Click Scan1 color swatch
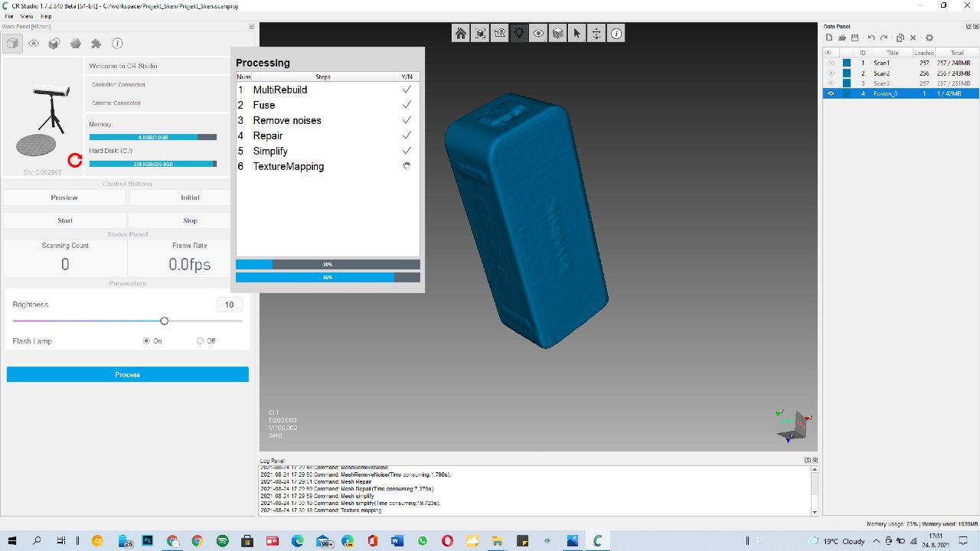Screen dimensions: 980x551 [847, 63]
